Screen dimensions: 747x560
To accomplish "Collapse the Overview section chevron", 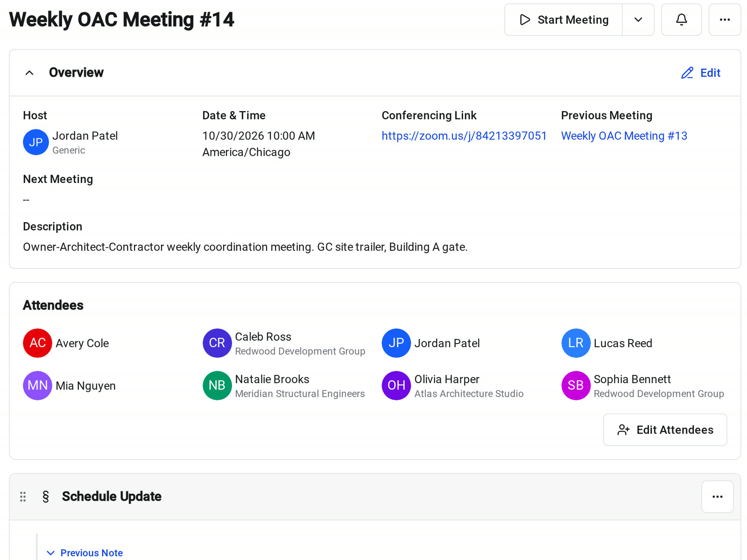I will [29, 73].
